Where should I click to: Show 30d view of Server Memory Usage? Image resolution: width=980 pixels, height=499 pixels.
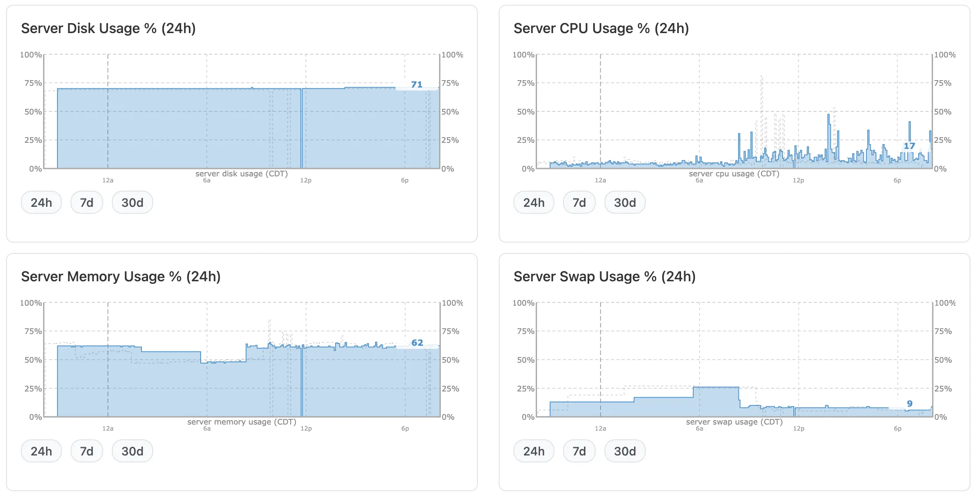click(132, 451)
